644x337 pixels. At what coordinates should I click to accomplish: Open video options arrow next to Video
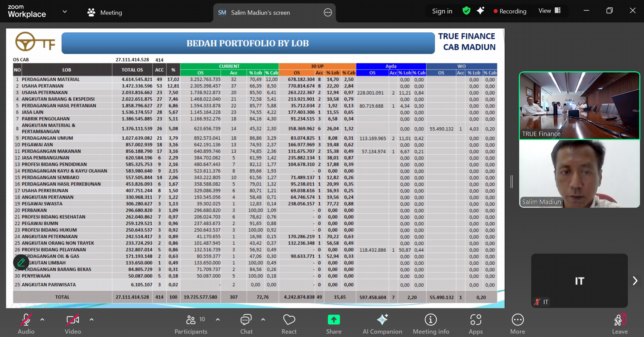coord(91,320)
